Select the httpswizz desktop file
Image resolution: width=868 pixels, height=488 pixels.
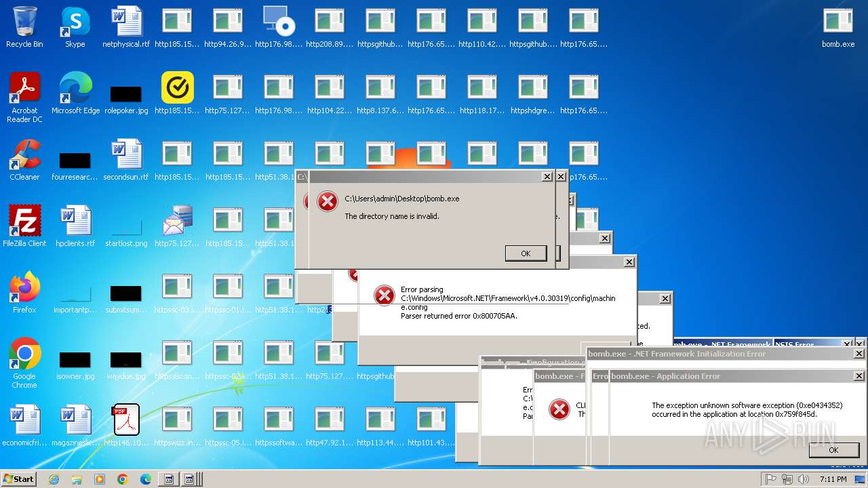(x=177, y=426)
